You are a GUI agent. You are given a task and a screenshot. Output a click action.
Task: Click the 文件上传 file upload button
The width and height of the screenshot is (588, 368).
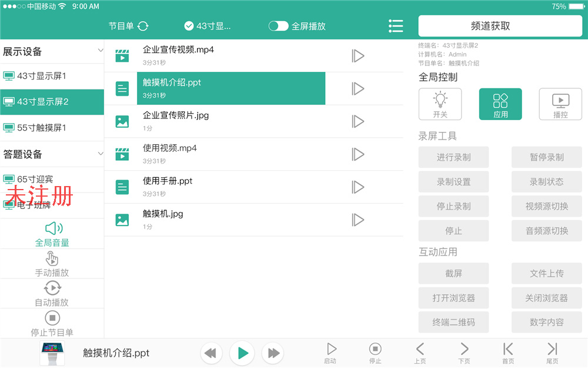(x=547, y=274)
